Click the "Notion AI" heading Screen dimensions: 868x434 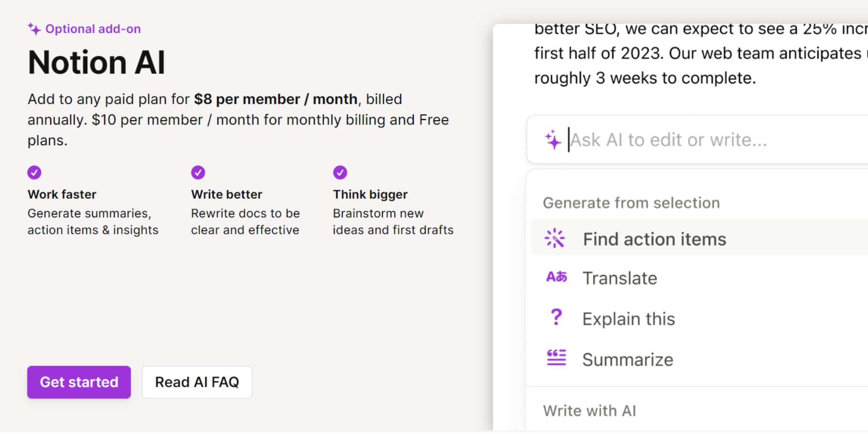pyautogui.click(x=96, y=61)
